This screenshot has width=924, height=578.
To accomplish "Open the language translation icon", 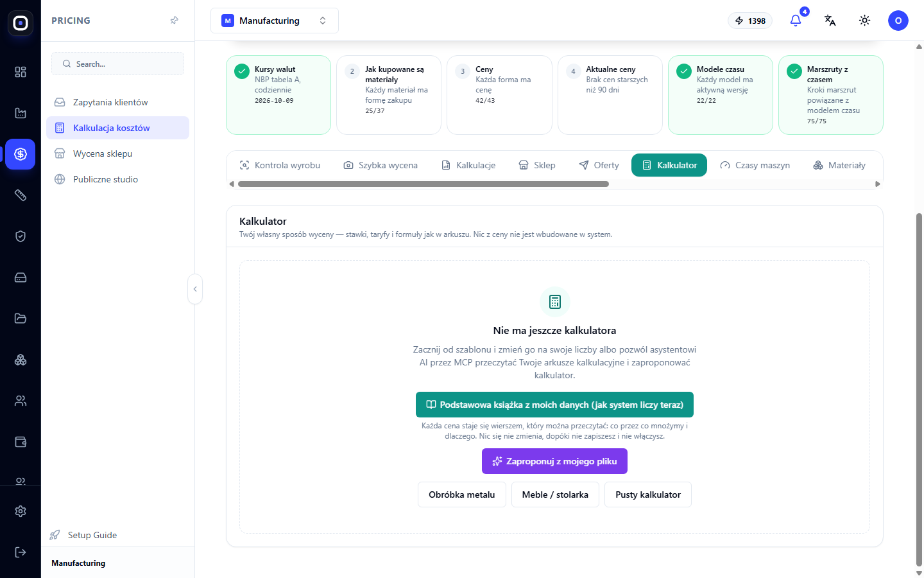I will (830, 21).
